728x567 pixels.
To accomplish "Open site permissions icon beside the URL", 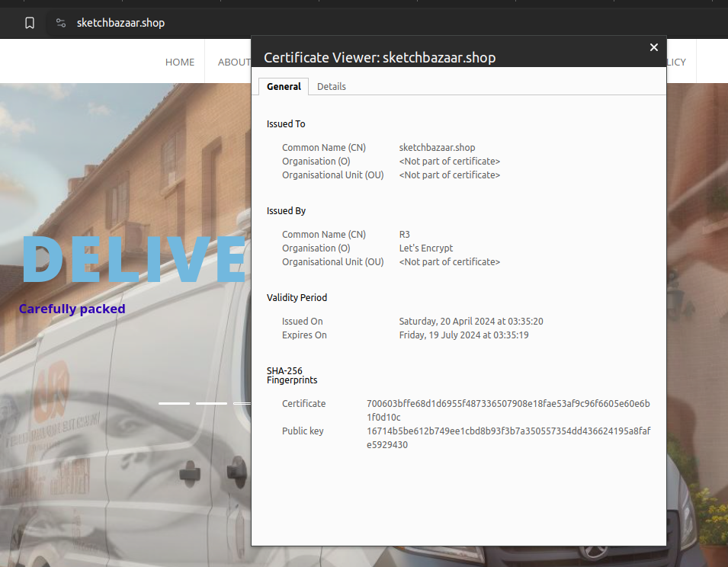I will pyautogui.click(x=60, y=23).
